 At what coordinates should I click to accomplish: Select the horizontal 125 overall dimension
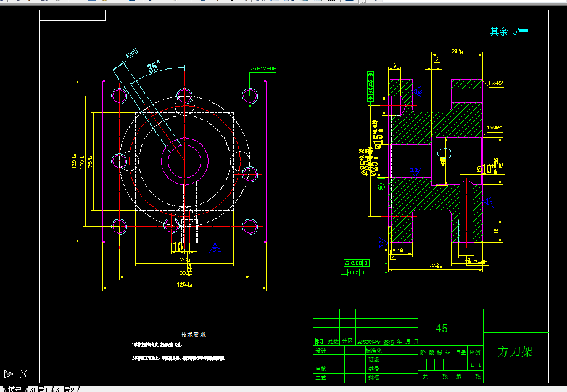point(184,285)
